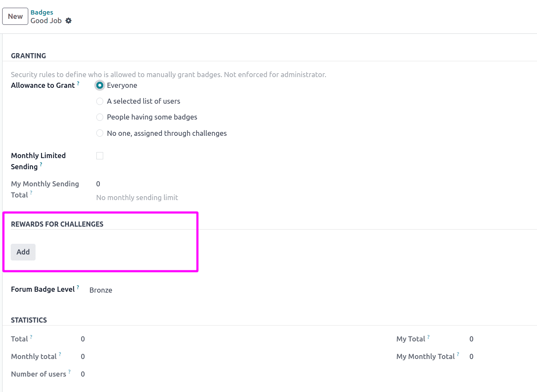Open the gear settings icon beside Good Job
The height and width of the screenshot is (392, 537).
(x=69, y=21)
